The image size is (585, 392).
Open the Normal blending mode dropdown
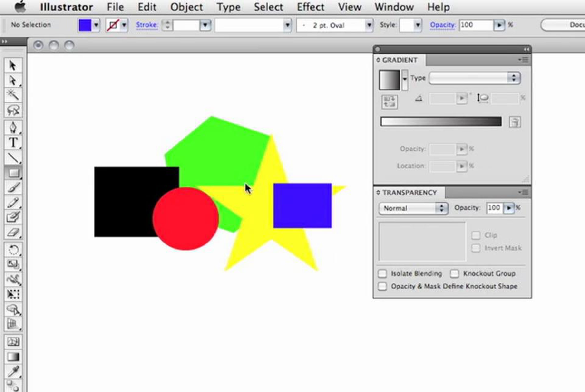[x=413, y=208]
